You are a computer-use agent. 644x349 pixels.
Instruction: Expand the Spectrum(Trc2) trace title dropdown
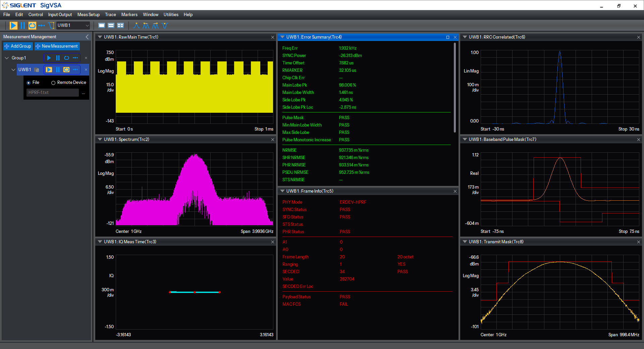[x=100, y=139]
